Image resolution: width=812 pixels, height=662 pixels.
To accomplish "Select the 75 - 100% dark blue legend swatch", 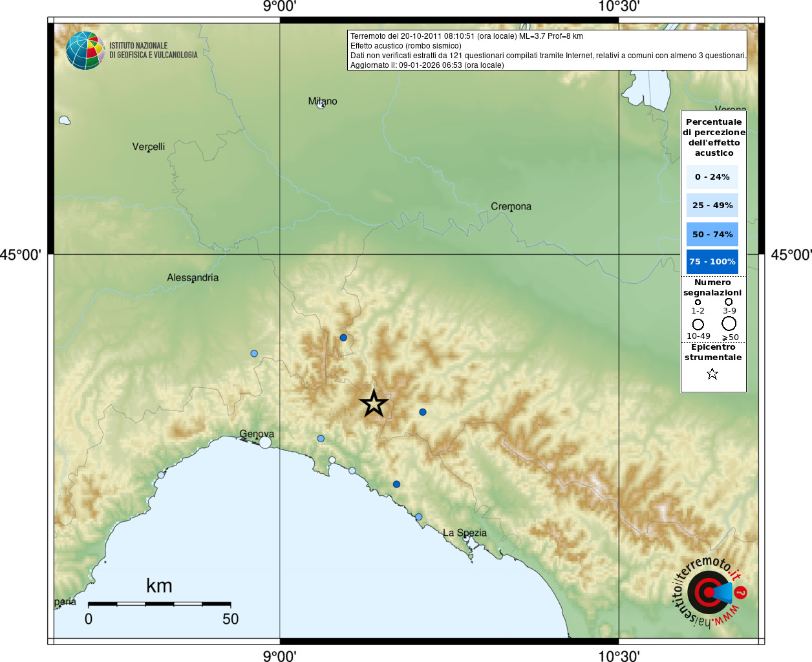I will coord(712,262).
